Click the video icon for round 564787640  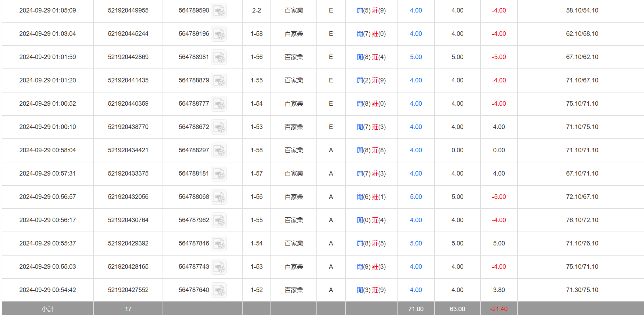(219, 290)
